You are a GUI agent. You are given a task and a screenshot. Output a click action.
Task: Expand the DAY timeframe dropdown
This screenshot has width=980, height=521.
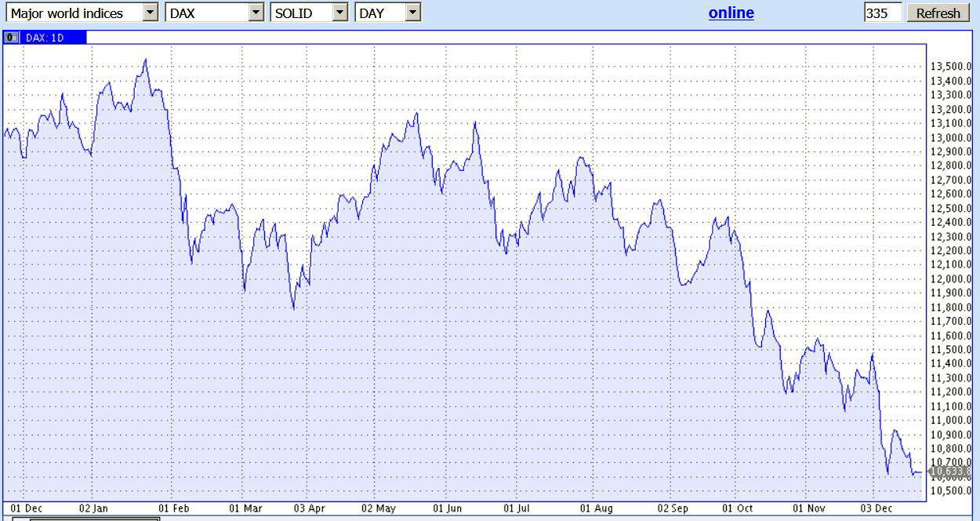click(412, 13)
